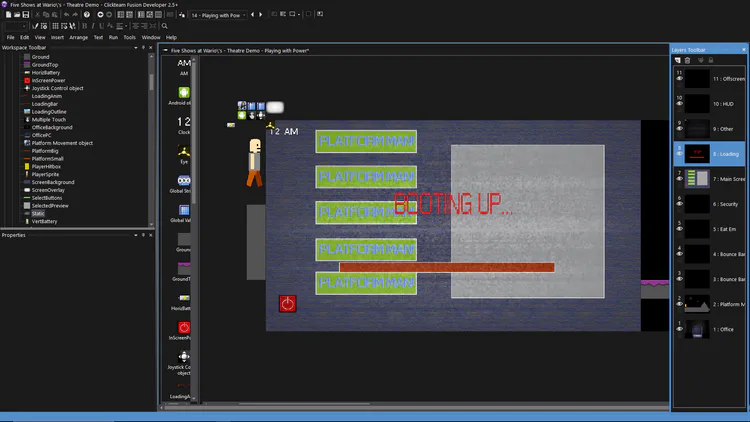Open the Tools menu
The image size is (750, 422).
pos(130,37)
